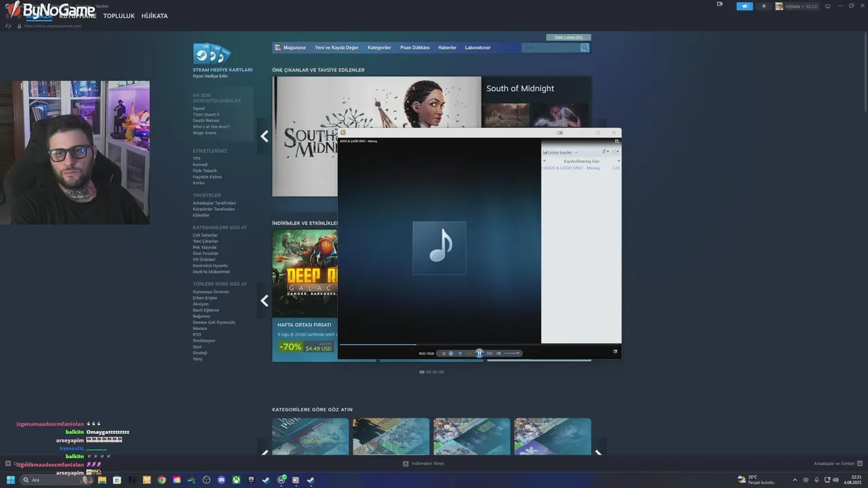The image size is (868, 488).
Task: Adjust the Media Player volume slider
Action: click(512, 353)
